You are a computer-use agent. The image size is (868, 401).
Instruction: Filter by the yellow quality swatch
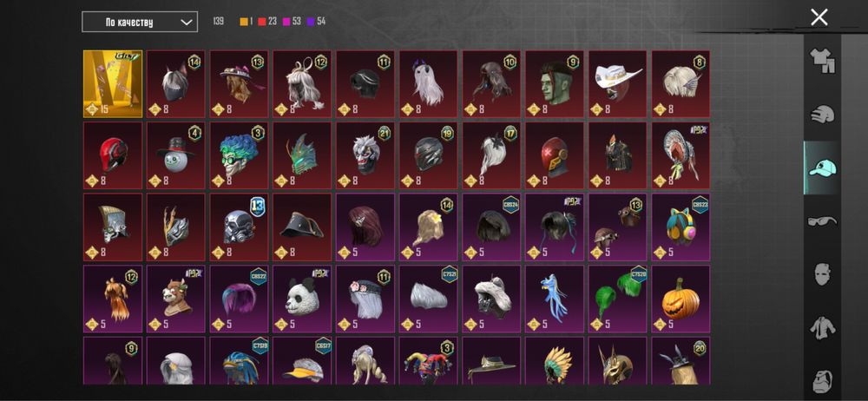click(x=244, y=22)
